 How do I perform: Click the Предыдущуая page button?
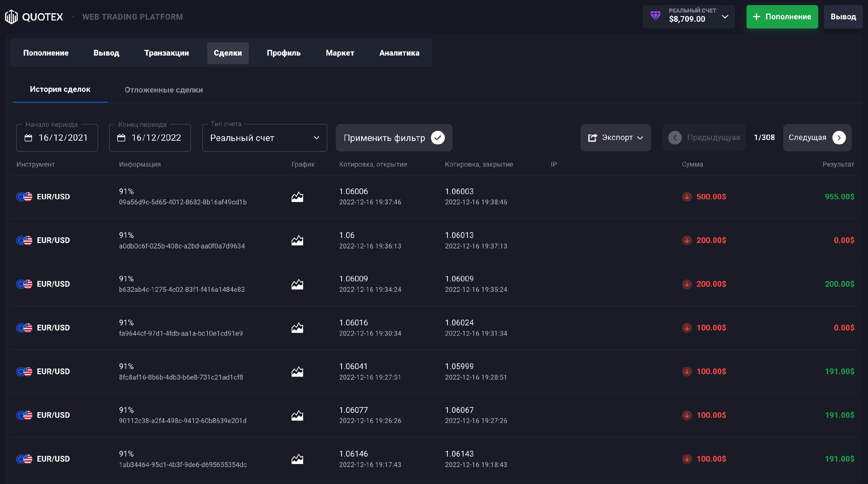pyautogui.click(x=704, y=138)
